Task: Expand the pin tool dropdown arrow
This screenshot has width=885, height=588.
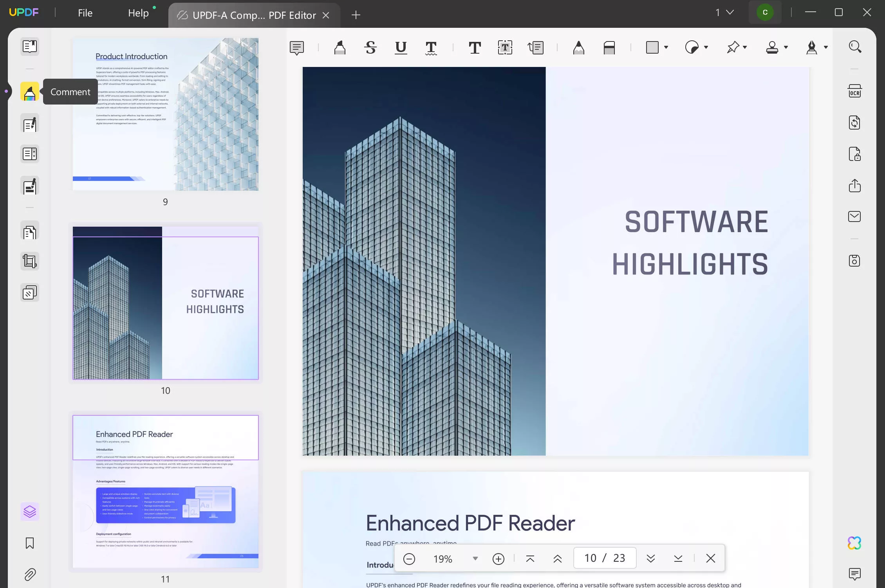Action: click(x=745, y=48)
